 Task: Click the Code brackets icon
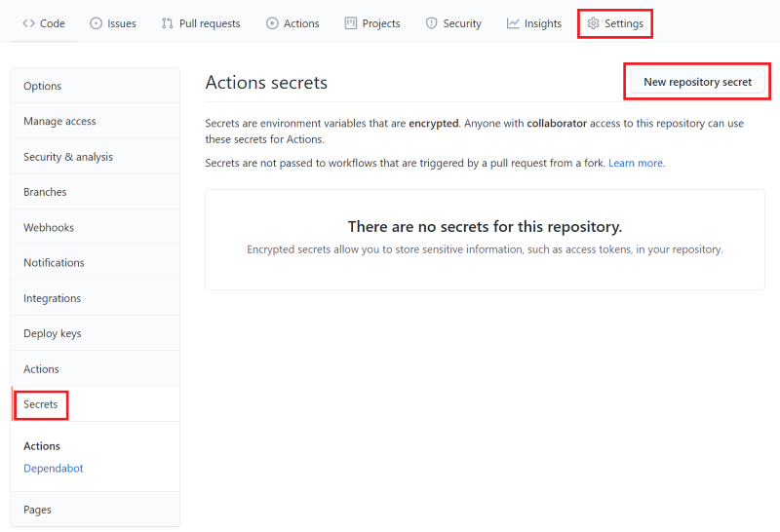[28, 23]
